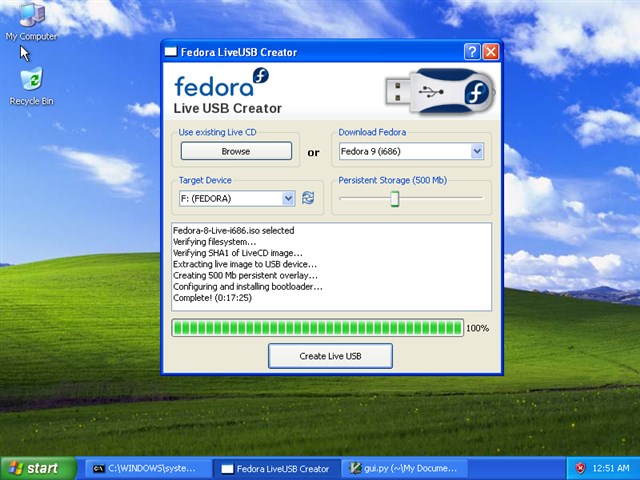The height and width of the screenshot is (480, 640).
Task: Click the 12:51 AM clock in the tray
Action: click(x=611, y=468)
